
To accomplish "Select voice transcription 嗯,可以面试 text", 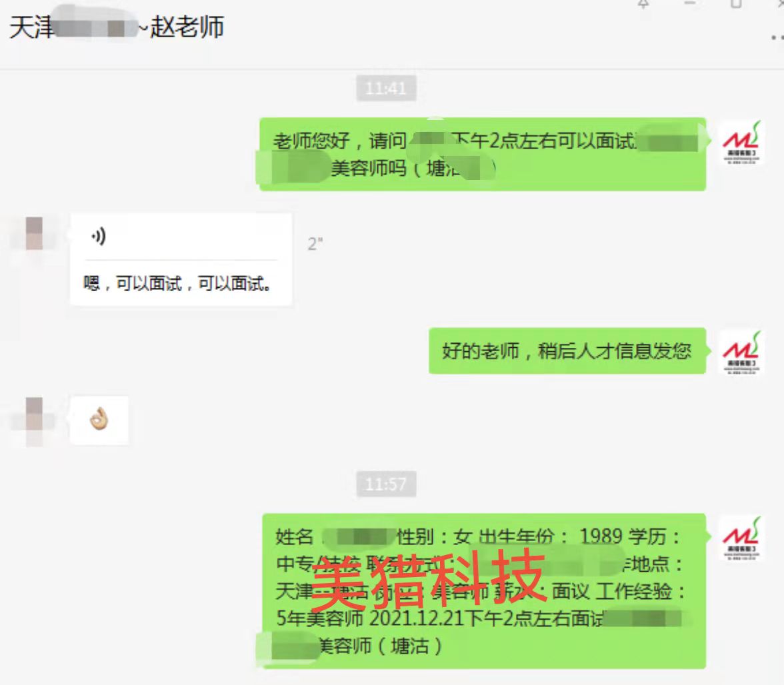I will click(177, 284).
